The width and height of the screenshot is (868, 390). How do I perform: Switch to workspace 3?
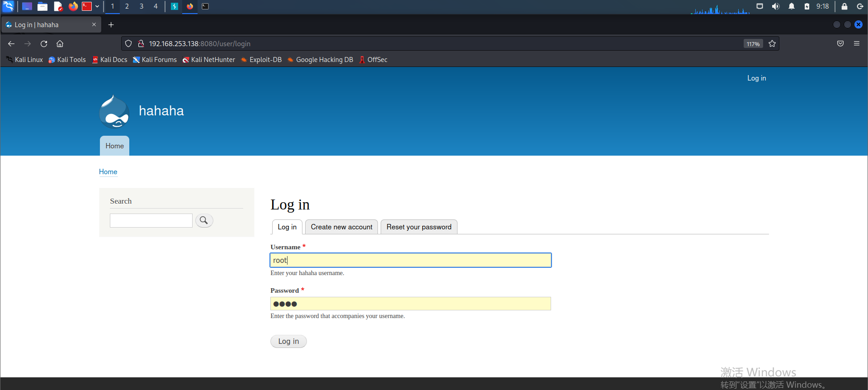(142, 6)
